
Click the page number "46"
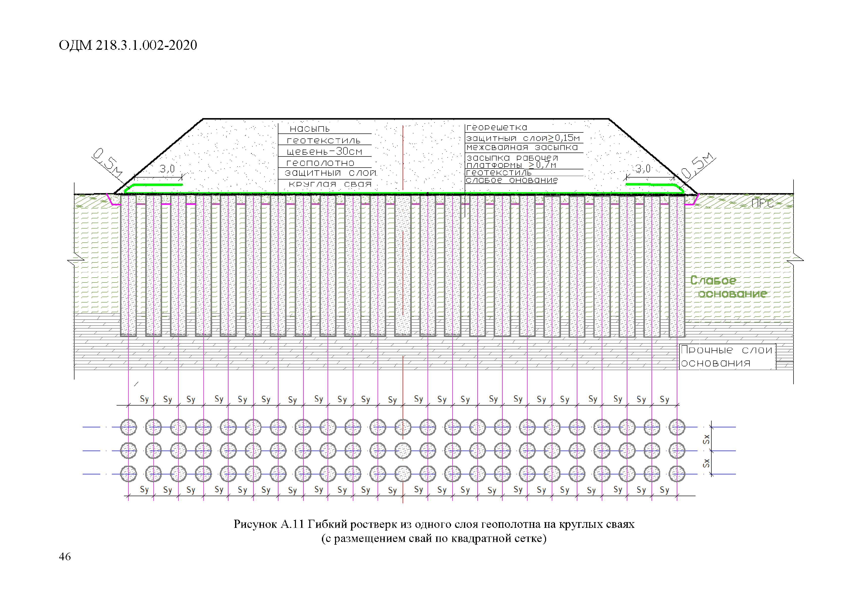65,557
